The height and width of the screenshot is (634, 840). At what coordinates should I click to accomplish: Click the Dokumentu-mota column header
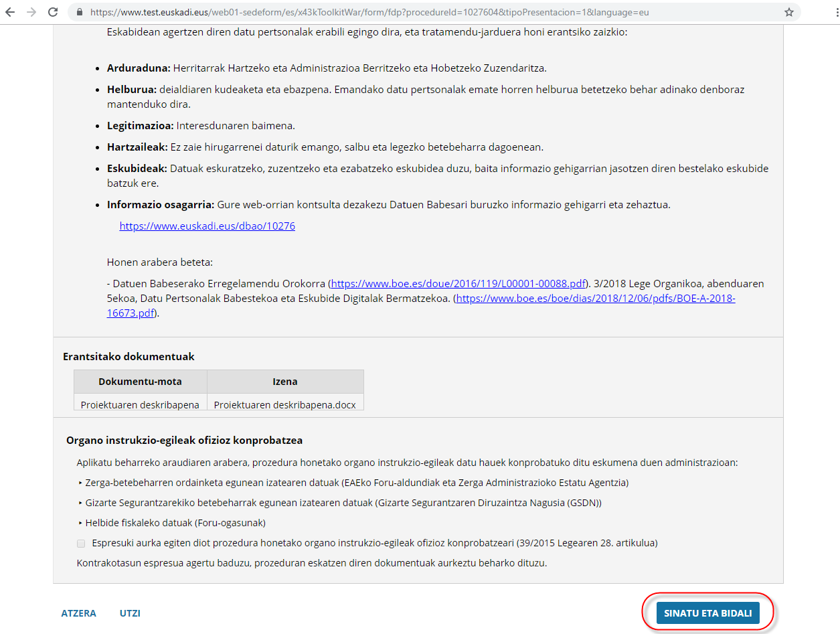pyautogui.click(x=140, y=382)
